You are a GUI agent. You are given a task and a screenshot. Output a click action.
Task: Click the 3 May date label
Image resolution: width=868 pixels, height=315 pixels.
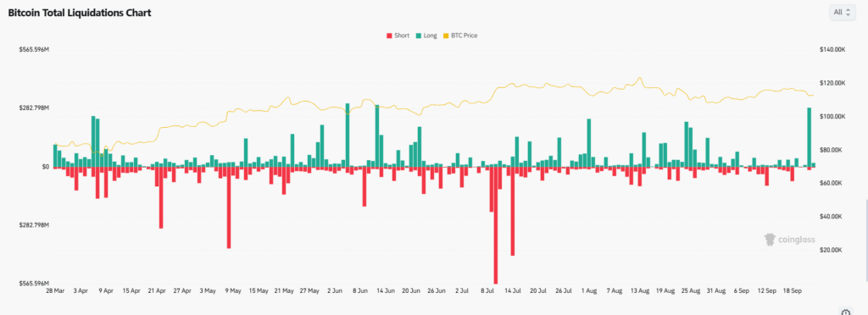[x=208, y=290]
